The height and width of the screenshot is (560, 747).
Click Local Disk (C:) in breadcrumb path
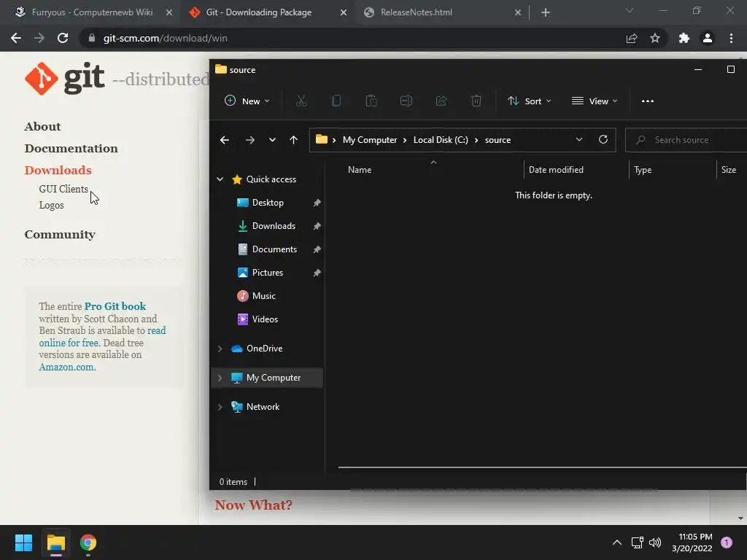[441, 140]
